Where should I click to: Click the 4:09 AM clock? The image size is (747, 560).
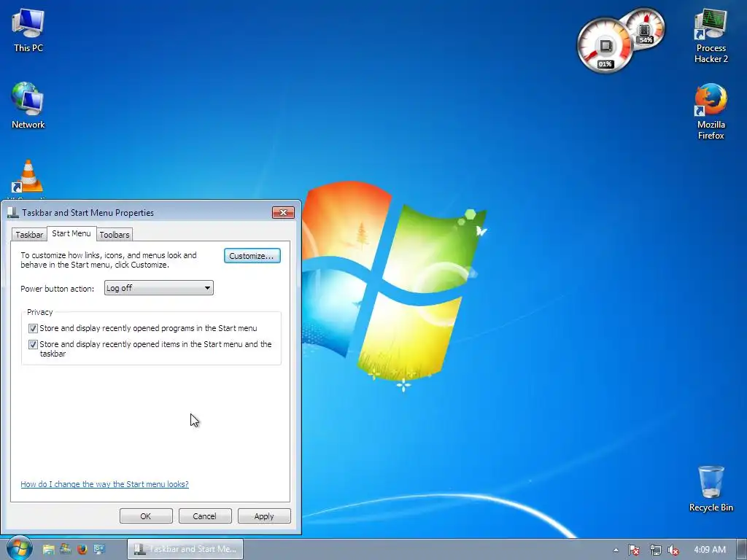(x=710, y=550)
